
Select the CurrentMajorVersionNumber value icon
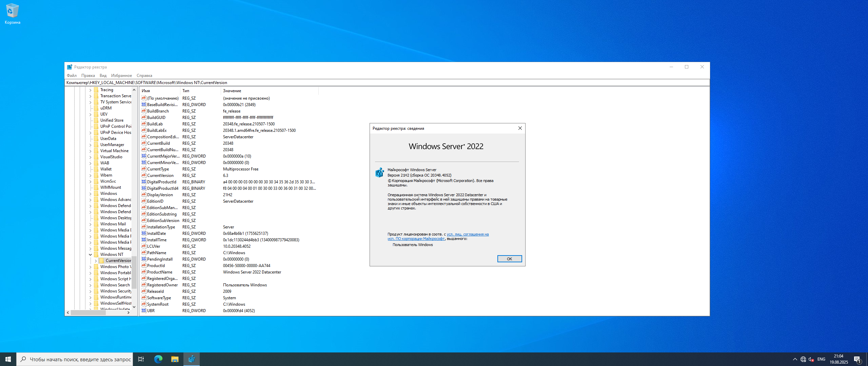pyautogui.click(x=144, y=156)
